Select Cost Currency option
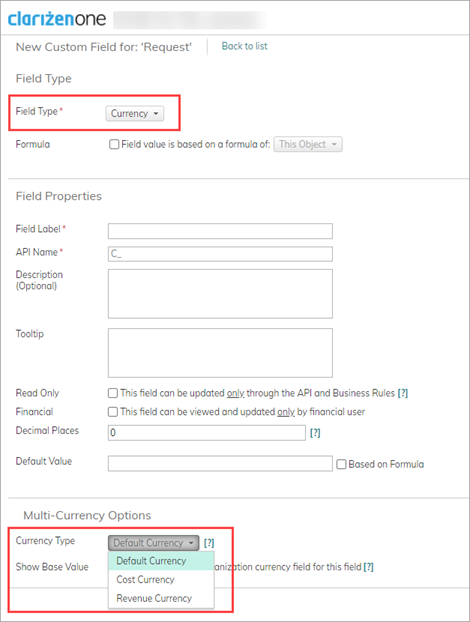The height and width of the screenshot is (622, 470). [161, 580]
